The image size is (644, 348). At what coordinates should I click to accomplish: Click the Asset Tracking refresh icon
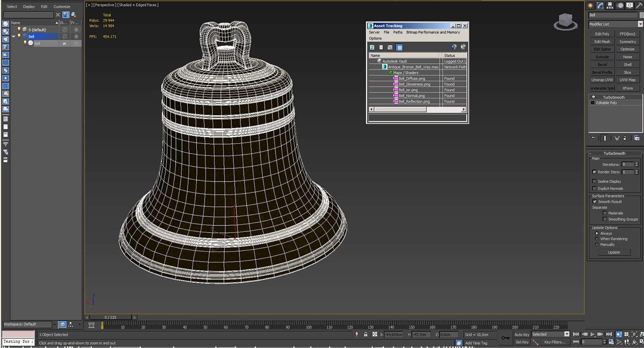click(x=372, y=47)
